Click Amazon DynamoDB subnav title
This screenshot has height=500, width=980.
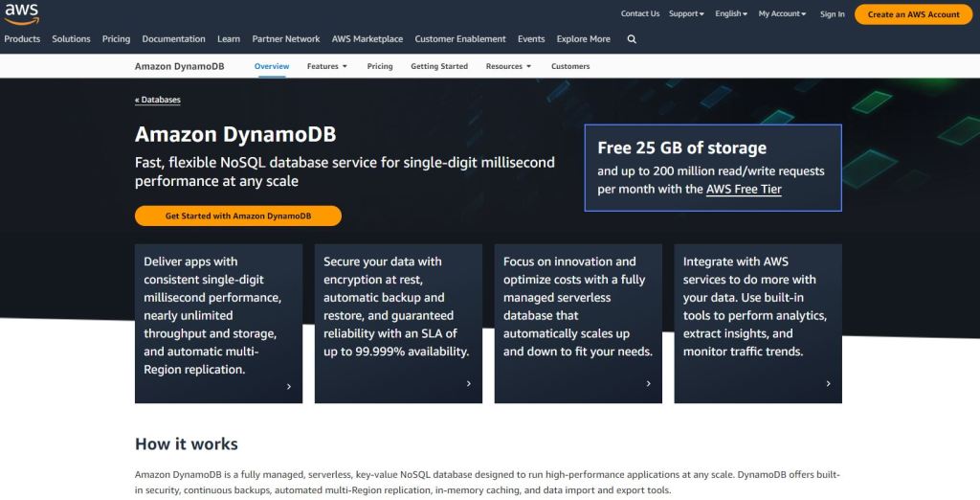pos(179,66)
